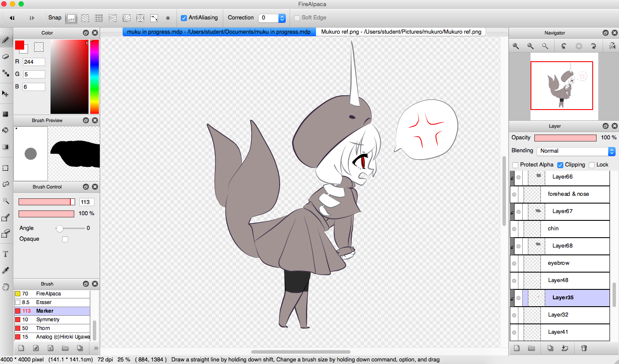Viewport: 619px width, 364px height.
Task: Select the Bucket fill tool
Action: pos(6,130)
